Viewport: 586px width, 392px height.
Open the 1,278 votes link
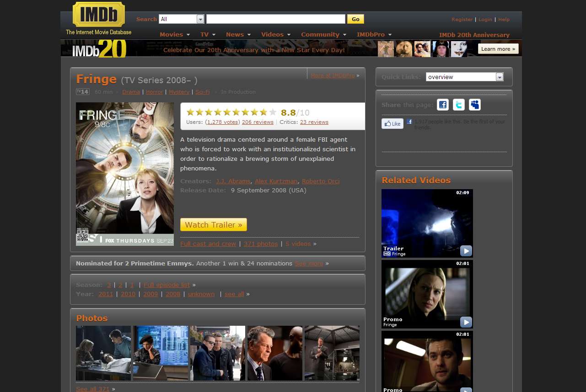pyautogui.click(x=222, y=122)
